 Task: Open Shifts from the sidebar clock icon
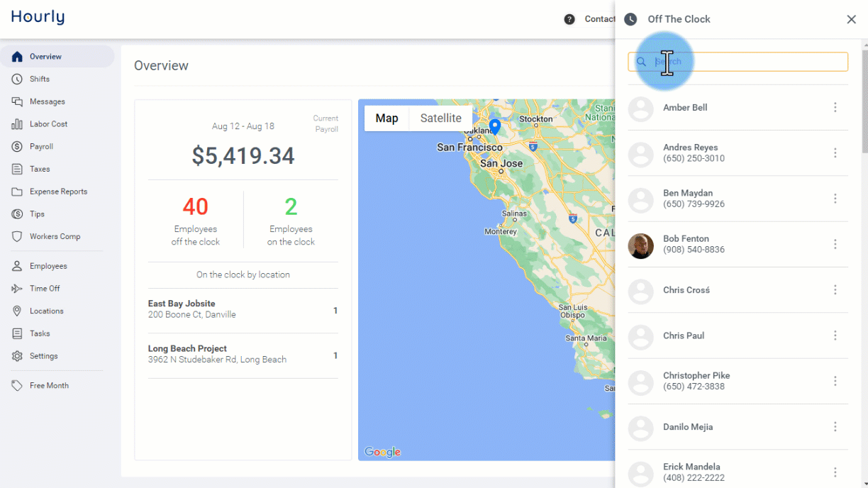pos(17,79)
